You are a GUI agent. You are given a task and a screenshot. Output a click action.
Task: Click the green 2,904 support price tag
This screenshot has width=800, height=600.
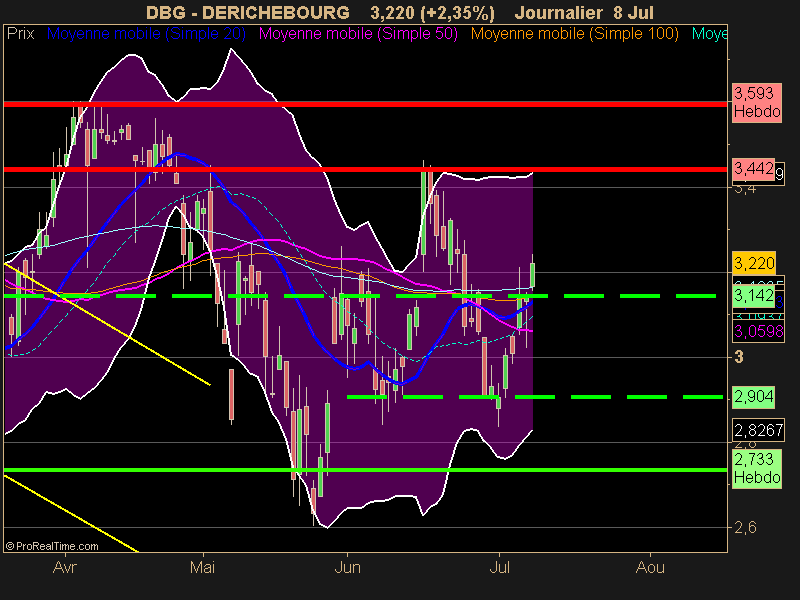pyautogui.click(x=754, y=396)
